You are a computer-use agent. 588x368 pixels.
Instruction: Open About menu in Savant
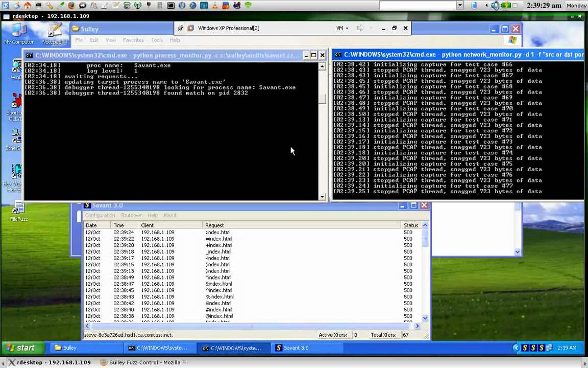pyautogui.click(x=169, y=215)
